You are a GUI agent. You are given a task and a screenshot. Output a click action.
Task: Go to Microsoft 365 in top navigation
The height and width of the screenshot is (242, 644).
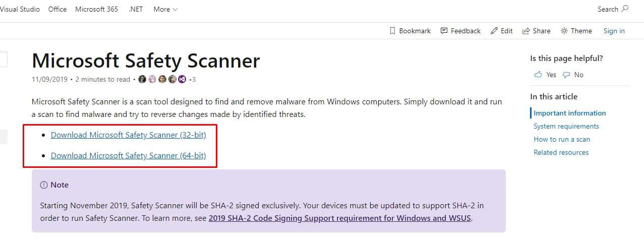(96, 9)
